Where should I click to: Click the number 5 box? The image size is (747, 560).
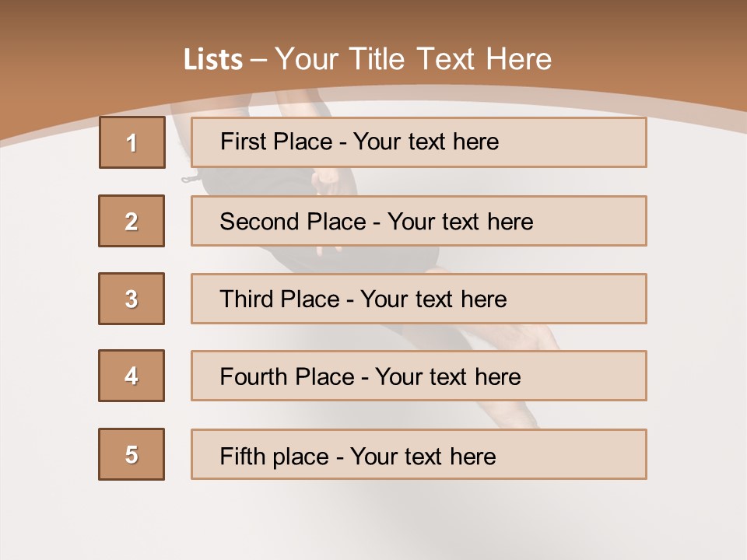132,454
